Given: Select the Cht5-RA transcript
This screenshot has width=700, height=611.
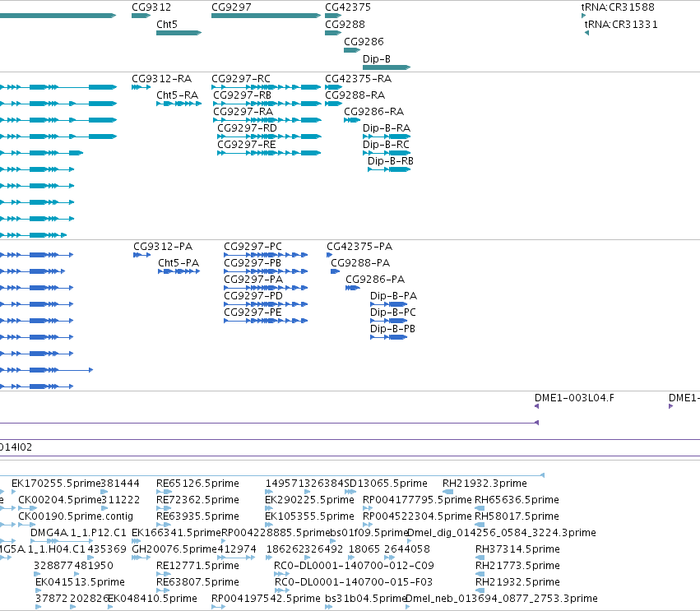Looking at the screenshot, I should pyautogui.click(x=179, y=104).
